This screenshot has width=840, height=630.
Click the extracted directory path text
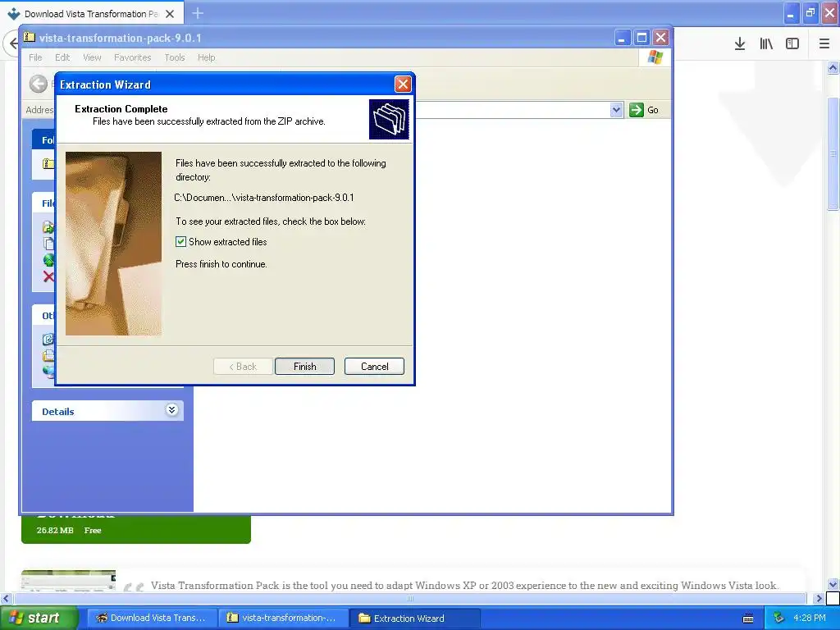point(264,198)
